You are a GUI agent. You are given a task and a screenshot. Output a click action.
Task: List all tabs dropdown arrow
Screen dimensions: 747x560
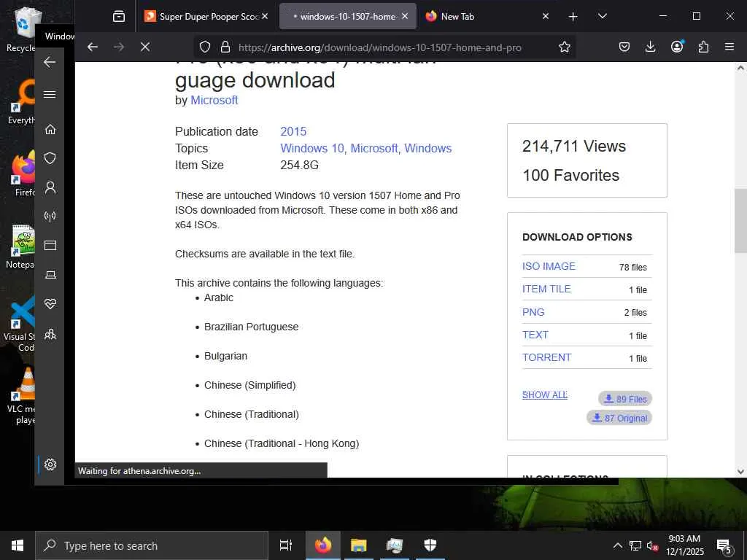[x=602, y=17]
